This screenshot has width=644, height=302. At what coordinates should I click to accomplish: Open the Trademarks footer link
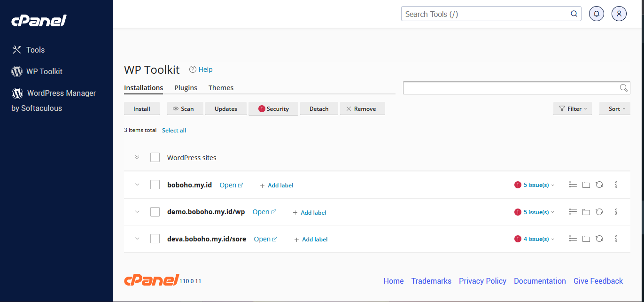(431, 281)
